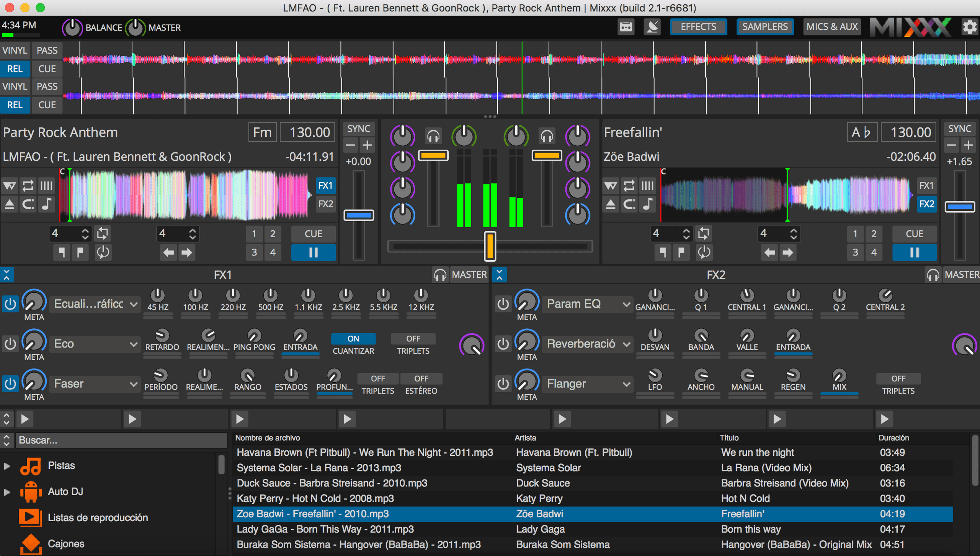The image size is (980, 556).
Task: Jump backward with left deck beatjump arrow
Action: pos(168,253)
